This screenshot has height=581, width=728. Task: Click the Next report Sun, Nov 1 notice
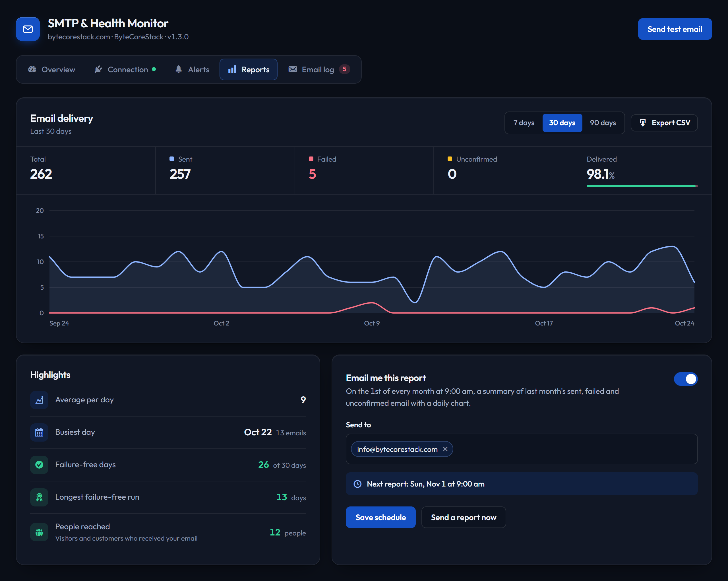click(522, 484)
